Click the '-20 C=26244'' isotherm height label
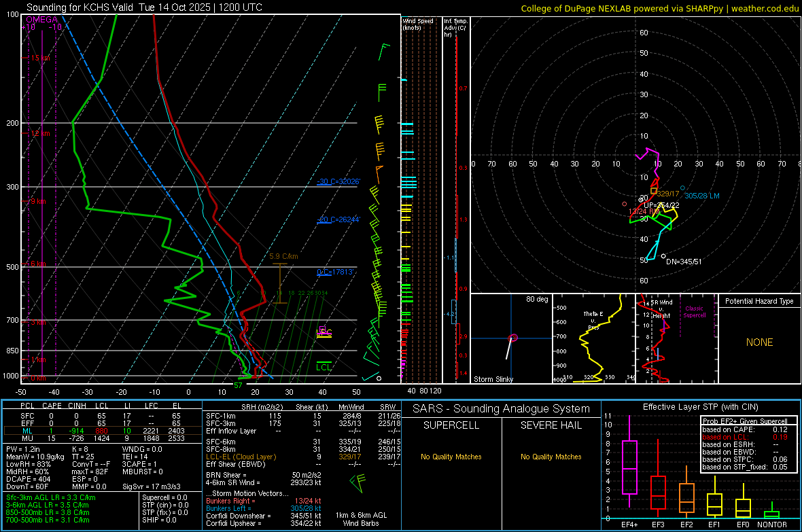This screenshot has height=532, width=802. point(338,219)
